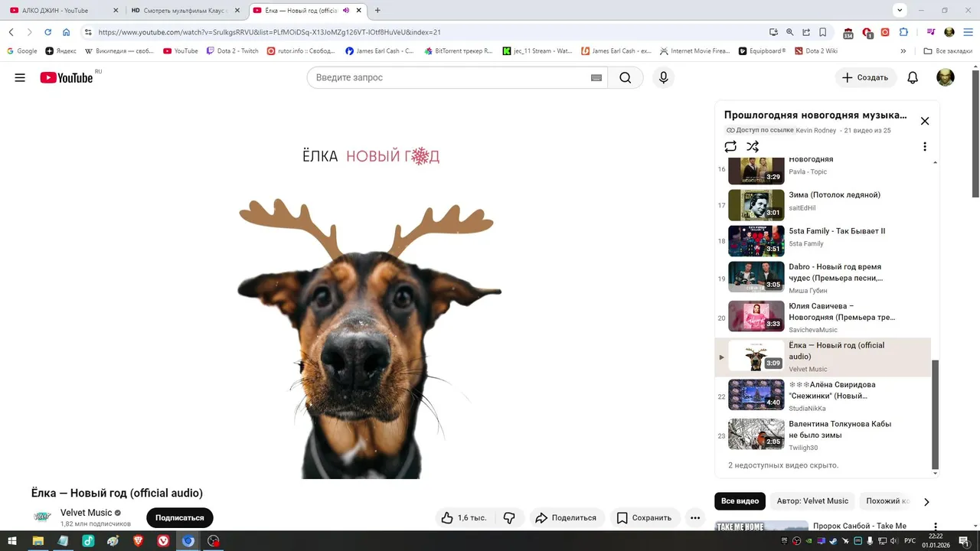This screenshot has height=551, width=980.
Task: Play Dabro - Новый год время чудес
Action: pyautogui.click(x=823, y=277)
